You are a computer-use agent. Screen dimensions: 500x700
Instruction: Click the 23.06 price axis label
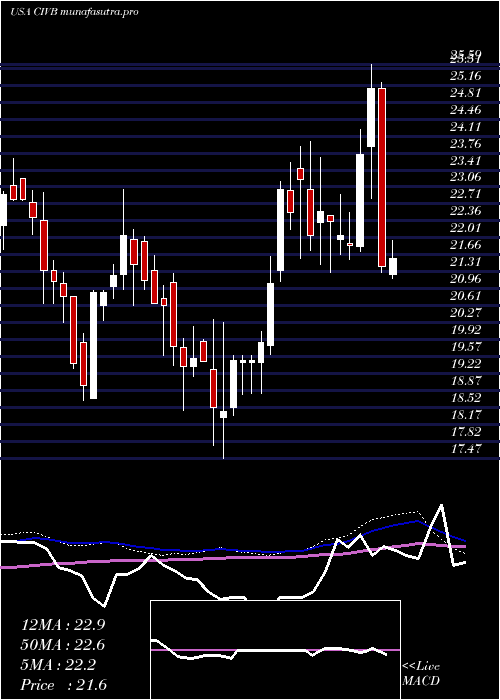pos(466,177)
